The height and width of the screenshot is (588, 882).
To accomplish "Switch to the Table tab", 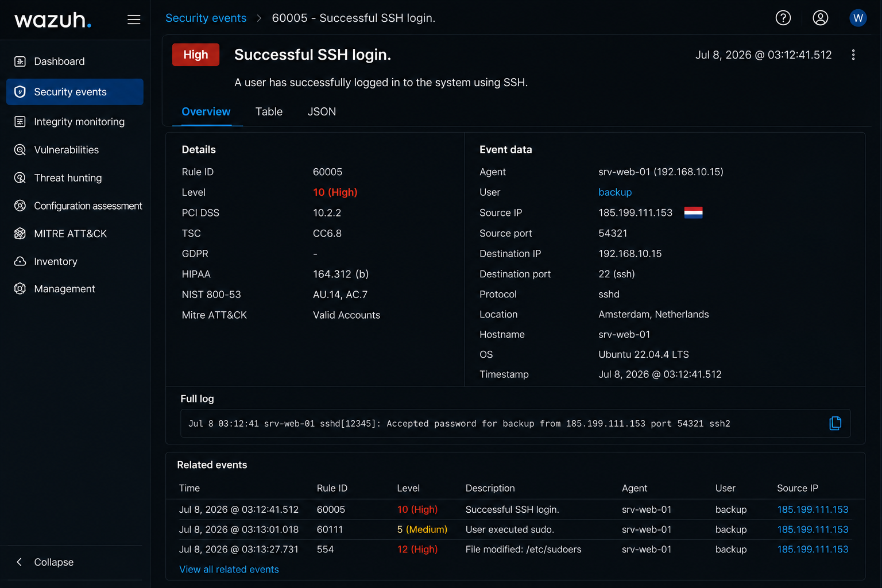I will [269, 111].
